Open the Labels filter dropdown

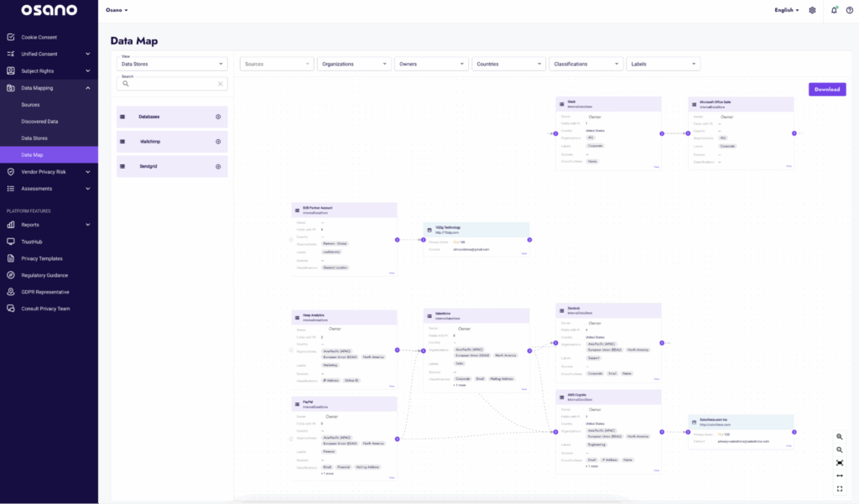[x=663, y=64]
